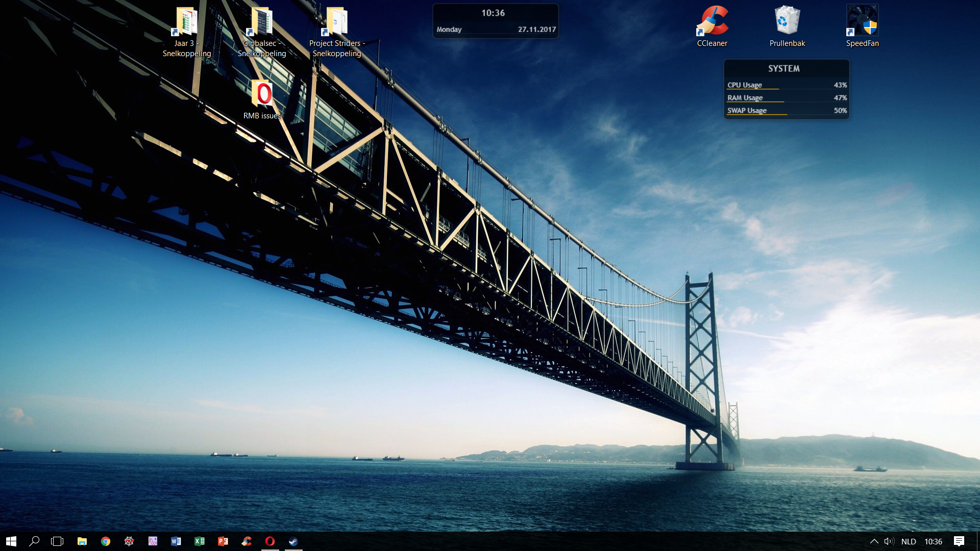
Task: Select the RMB issues Opera file
Action: tap(262, 99)
